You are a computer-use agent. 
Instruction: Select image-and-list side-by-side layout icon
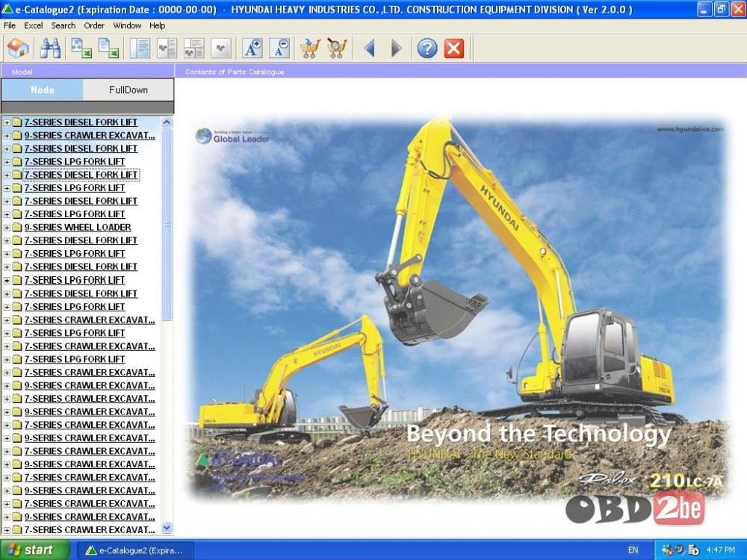coord(167,48)
